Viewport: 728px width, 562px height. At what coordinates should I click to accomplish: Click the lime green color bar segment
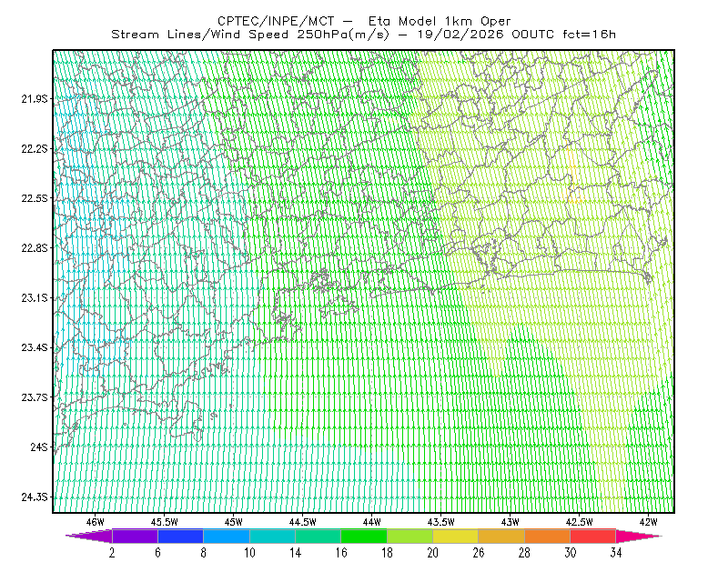(410, 536)
